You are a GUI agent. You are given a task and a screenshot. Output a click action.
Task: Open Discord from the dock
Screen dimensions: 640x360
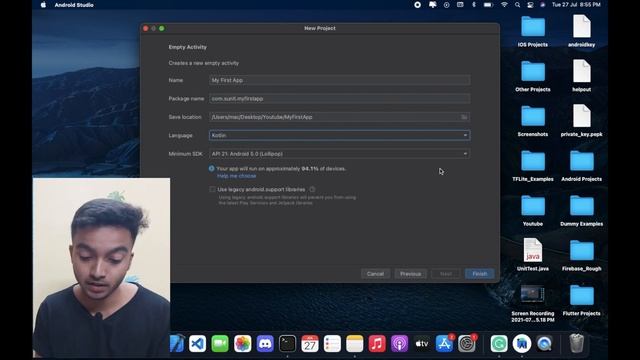[x=265, y=344]
